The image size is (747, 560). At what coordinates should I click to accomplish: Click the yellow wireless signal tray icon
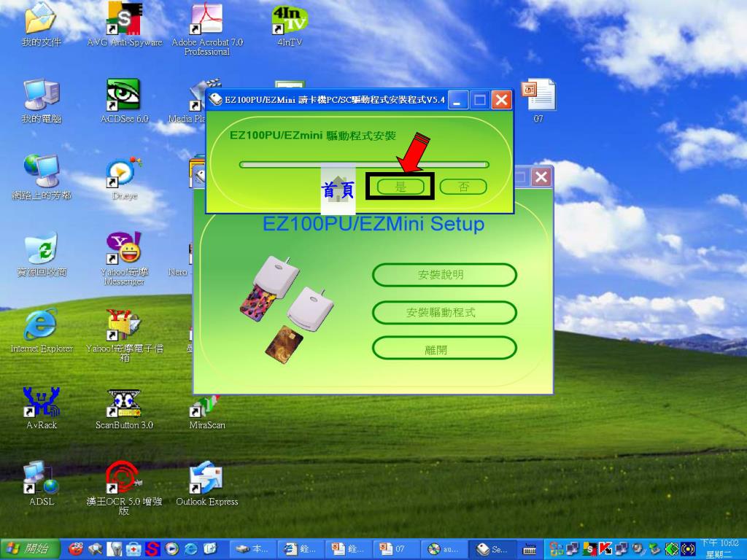click(x=688, y=549)
